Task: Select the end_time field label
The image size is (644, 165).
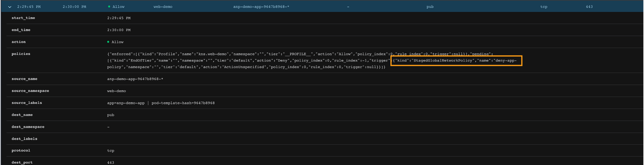Action: (x=21, y=30)
